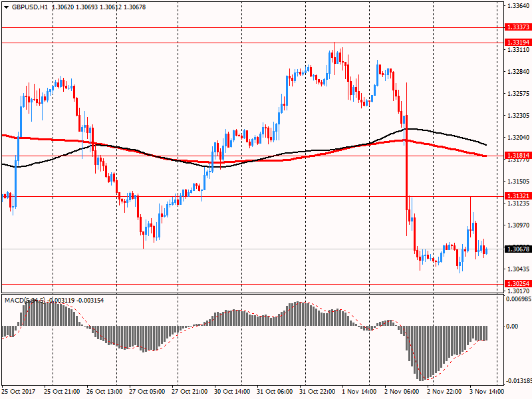This screenshot has height=399, width=532.
Task: Click the 31 Oct 22:00 time label
Action: (x=317, y=391)
